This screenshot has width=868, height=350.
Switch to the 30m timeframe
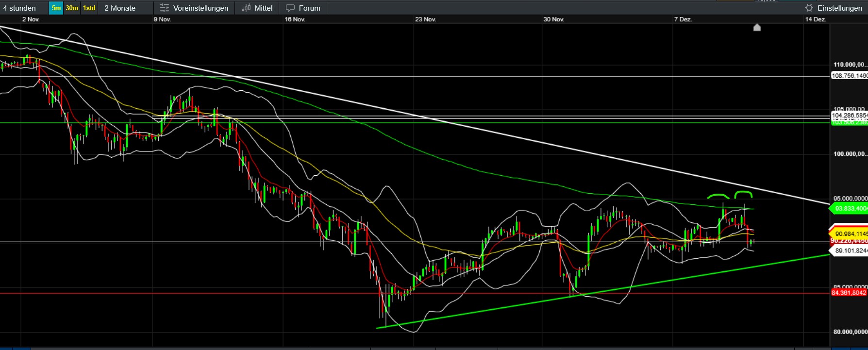pyautogui.click(x=72, y=8)
